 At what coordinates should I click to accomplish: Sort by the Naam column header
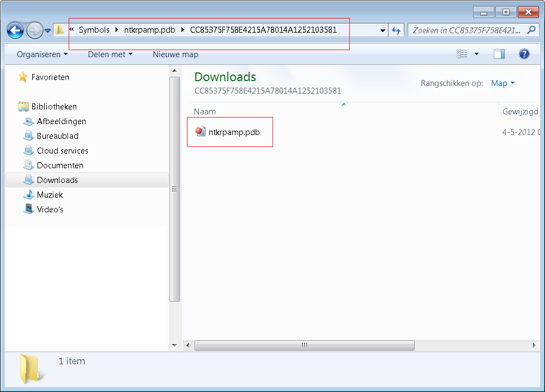click(x=205, y=112)
